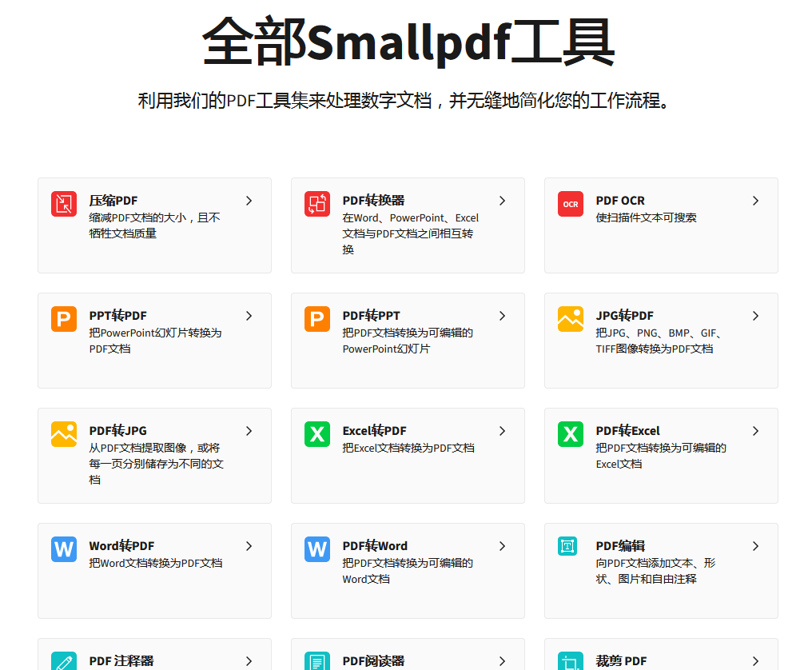Viewport: 812px width, 670px height.
Task: Click the yellow PDF转JPG image icon
Action: point(64,434)
